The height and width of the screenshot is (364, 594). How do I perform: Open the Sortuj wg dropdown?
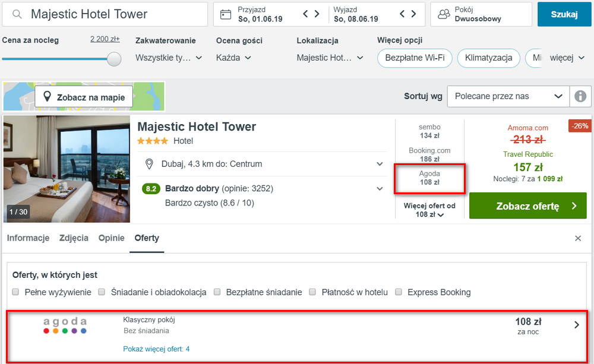[508, 96]
